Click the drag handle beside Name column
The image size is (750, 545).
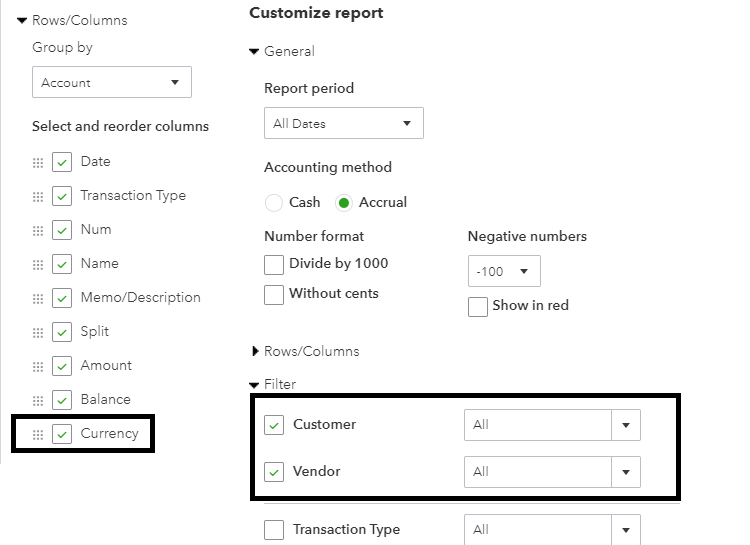(38, 265)
